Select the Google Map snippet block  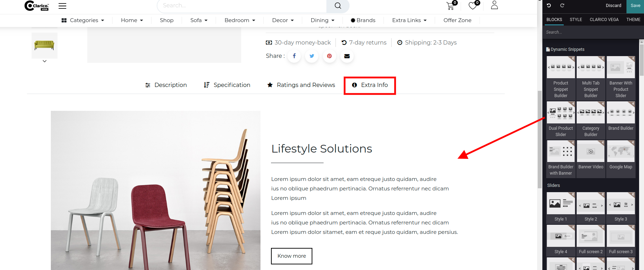coord(621,156)
